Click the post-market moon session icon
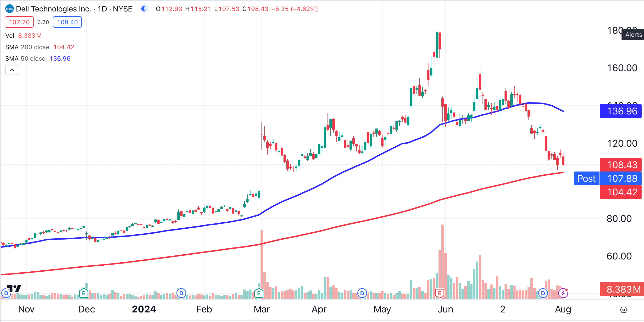This screenshot has height=322, width=644. point(144,9)
